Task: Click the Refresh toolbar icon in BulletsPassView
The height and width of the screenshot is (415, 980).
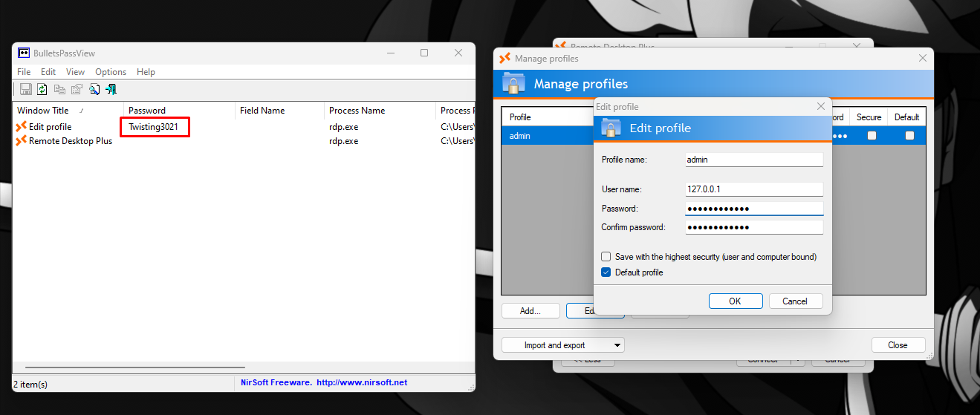Action: coord(42,89)
